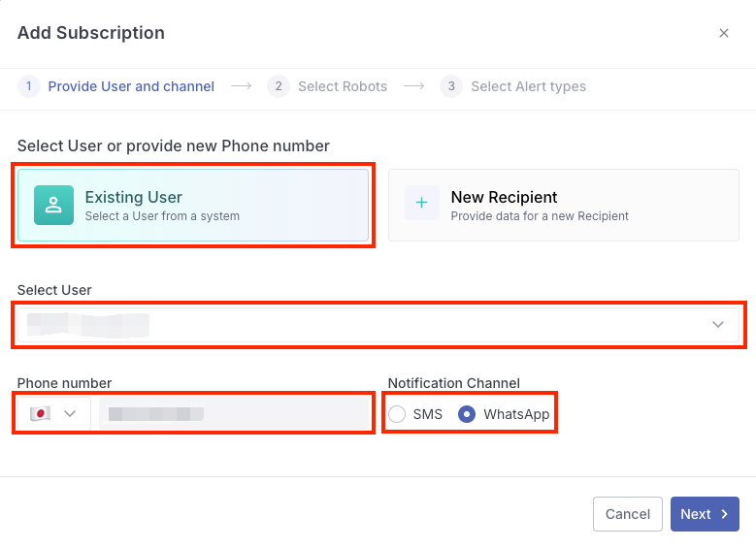Image resolution: width=756 pixels, height=548 pixels.
Task: Open the country code chevron dropdown
Action: [x=70, y=413]
